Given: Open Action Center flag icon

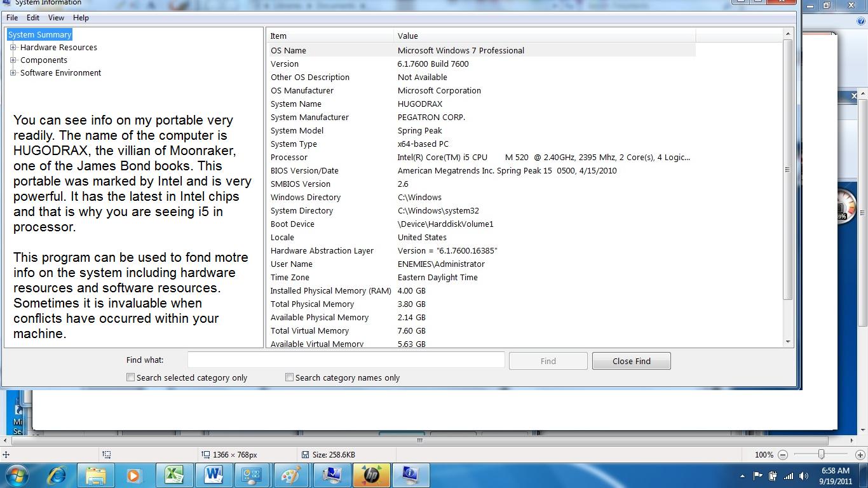Looking at the screenshot, I should pyautogui.click(x=757, y=475).
